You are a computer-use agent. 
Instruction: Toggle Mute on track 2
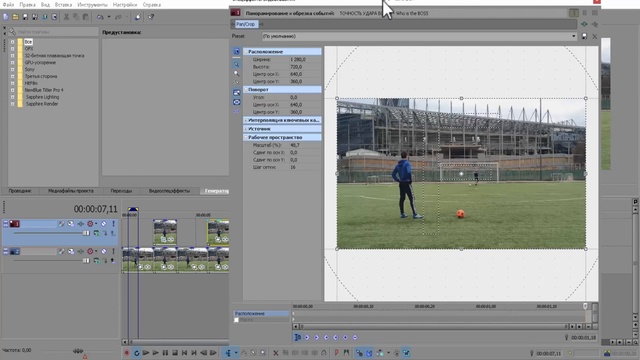(104, 251)
